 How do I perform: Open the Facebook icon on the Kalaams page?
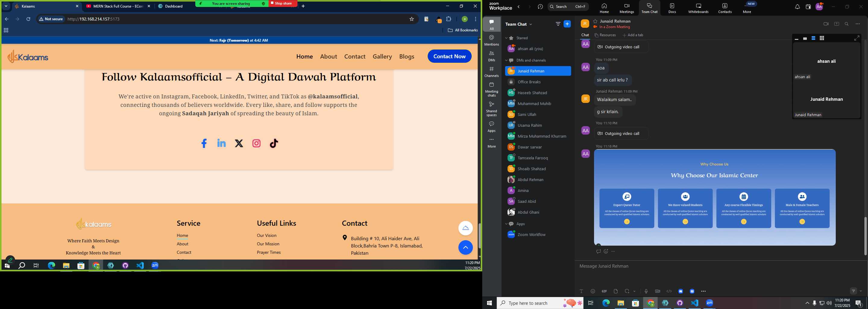[x=204, y=143]
